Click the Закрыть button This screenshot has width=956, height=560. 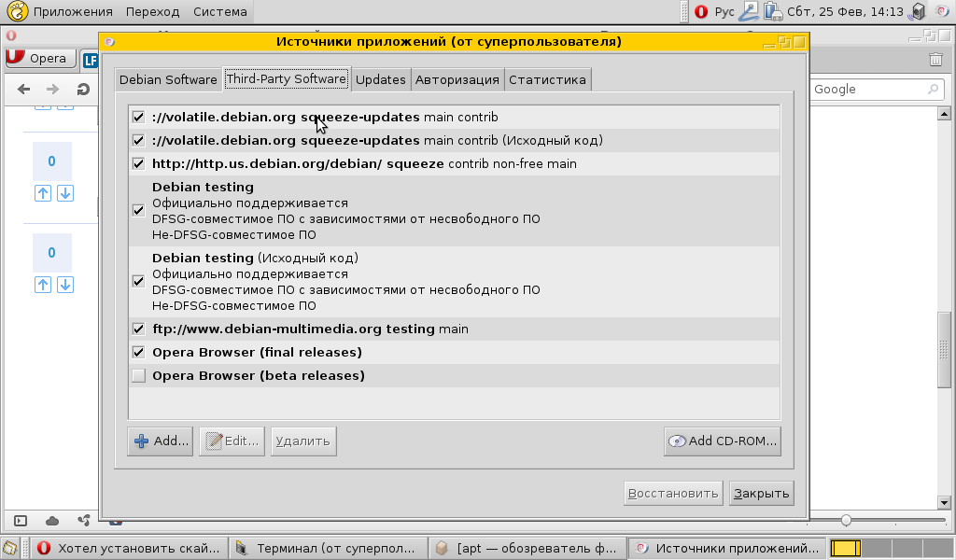761,494
